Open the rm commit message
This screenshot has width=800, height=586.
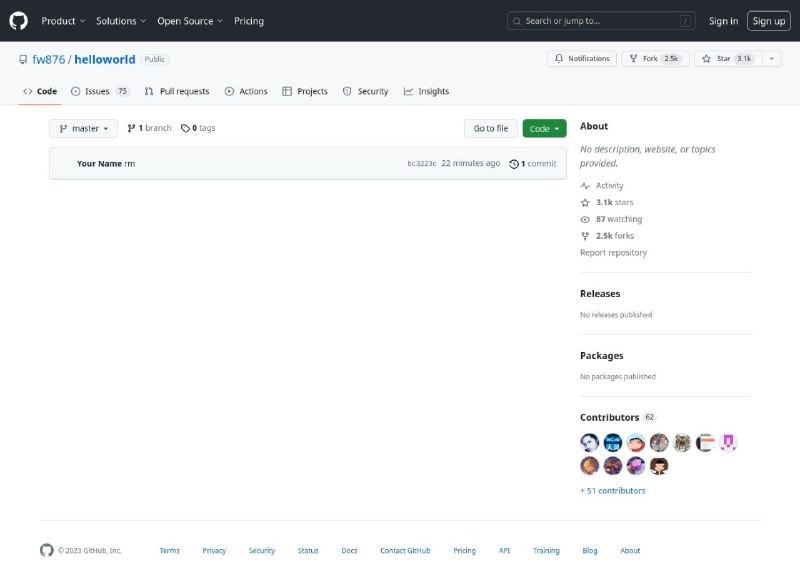pyautogui.click(x=130, y=164)
